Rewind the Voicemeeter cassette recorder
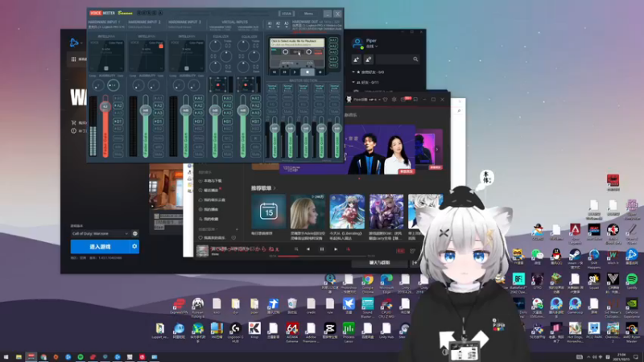The image size is (644, 362). pyautogui.click(x=275, y=72)
